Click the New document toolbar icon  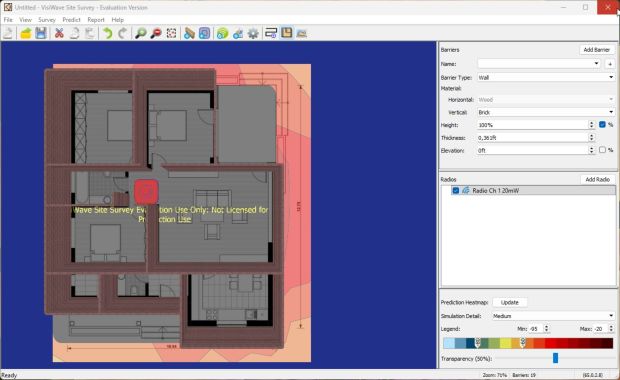point(9,33)
